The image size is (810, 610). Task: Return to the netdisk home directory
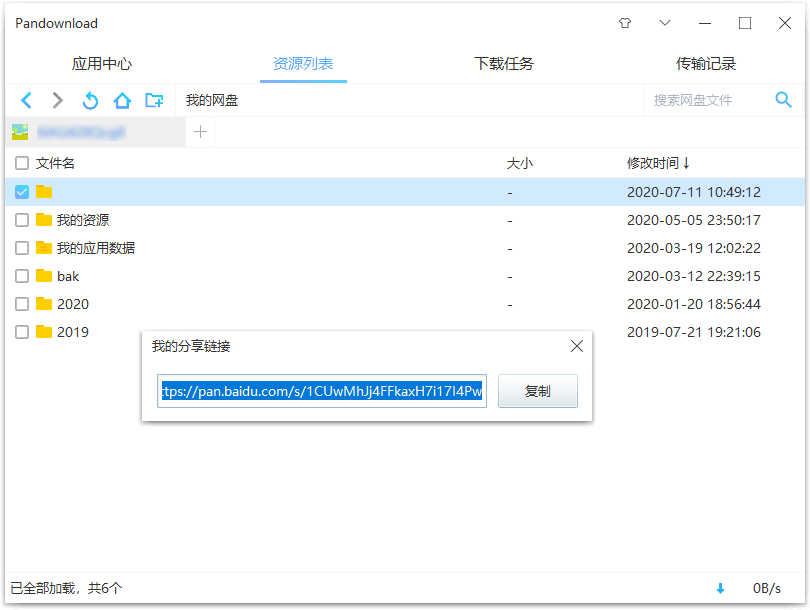point(122,100)
